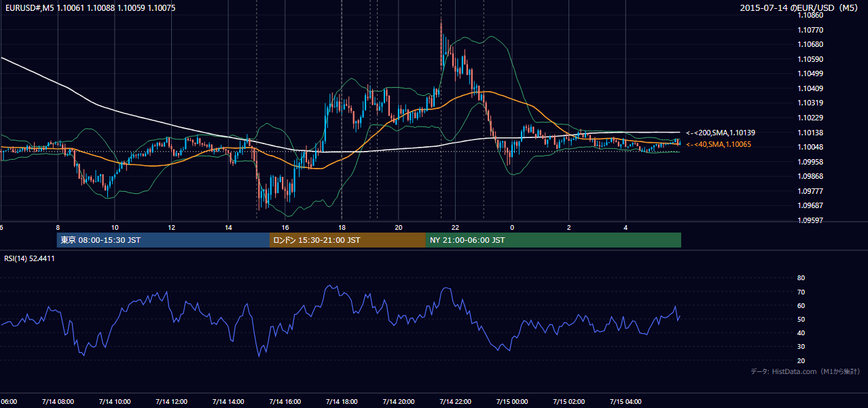Click the NY 21:00-06:00 JST session bar

[554, 240]
